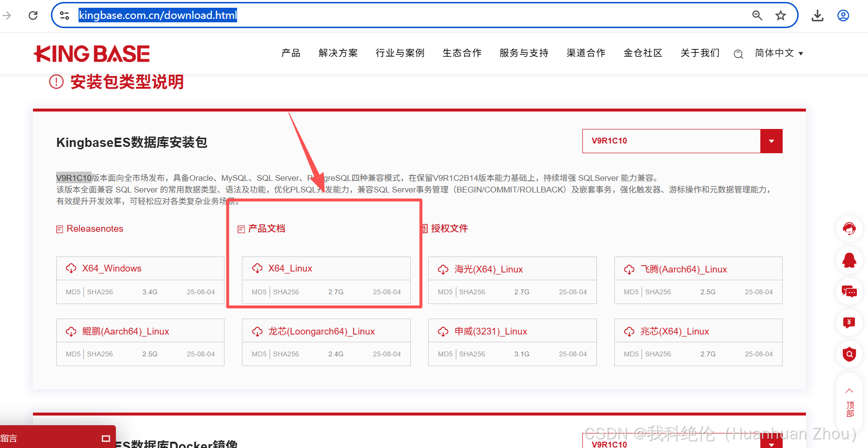Open the bottom Docker V9R1C10 version selector
Viewport: 868px width, 448px height.
[x=771, y=444]
